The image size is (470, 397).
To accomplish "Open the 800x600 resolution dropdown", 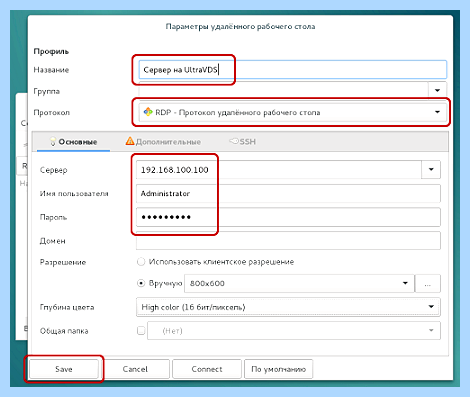I will [299, 283].
